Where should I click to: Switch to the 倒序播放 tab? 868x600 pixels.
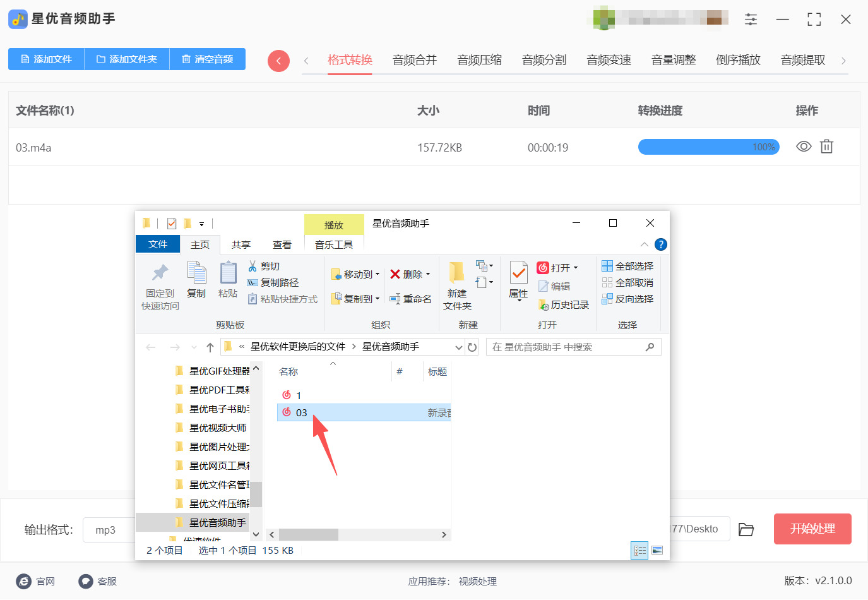[739, 60]
